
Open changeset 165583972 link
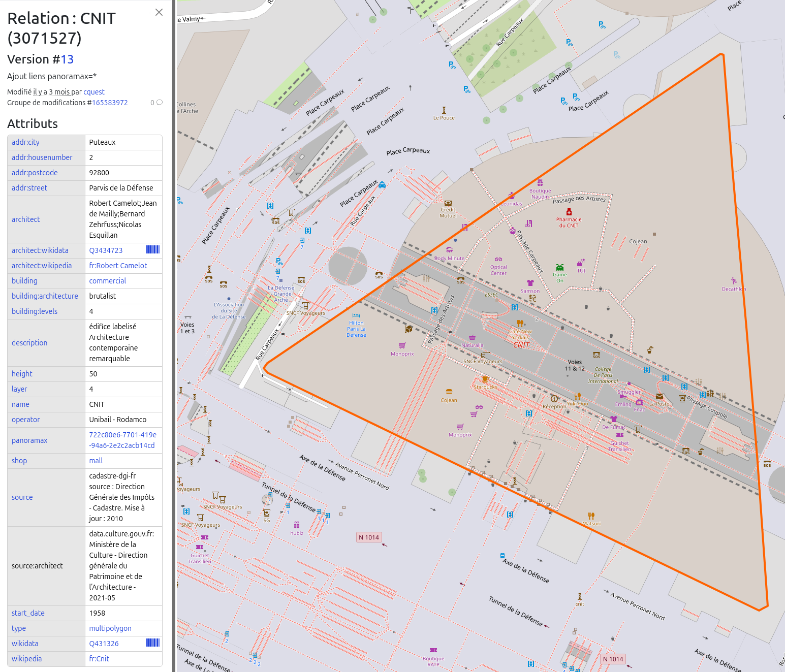(x=110, y=103)
